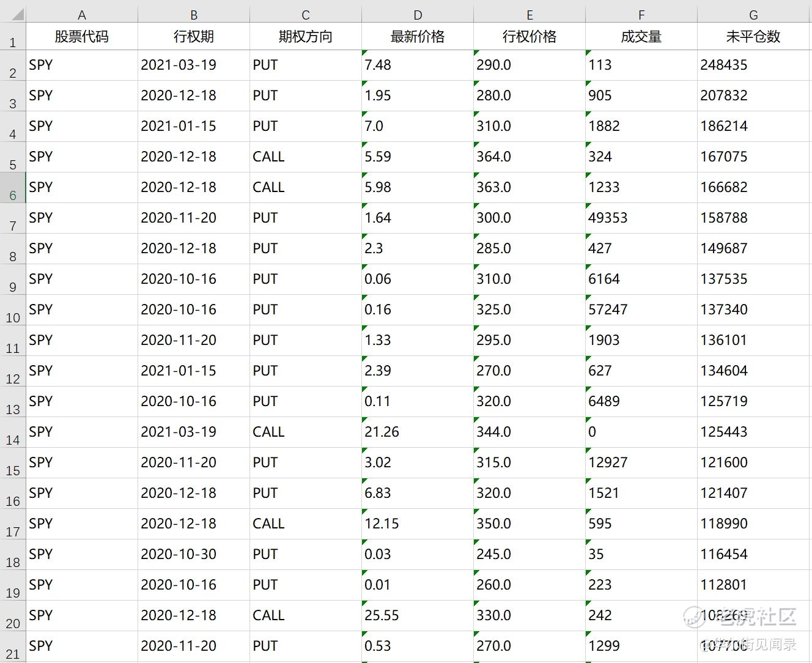The width and height of the screenshot is (812, 663).
Task: Select column E header
Action: tap(530, 15)
